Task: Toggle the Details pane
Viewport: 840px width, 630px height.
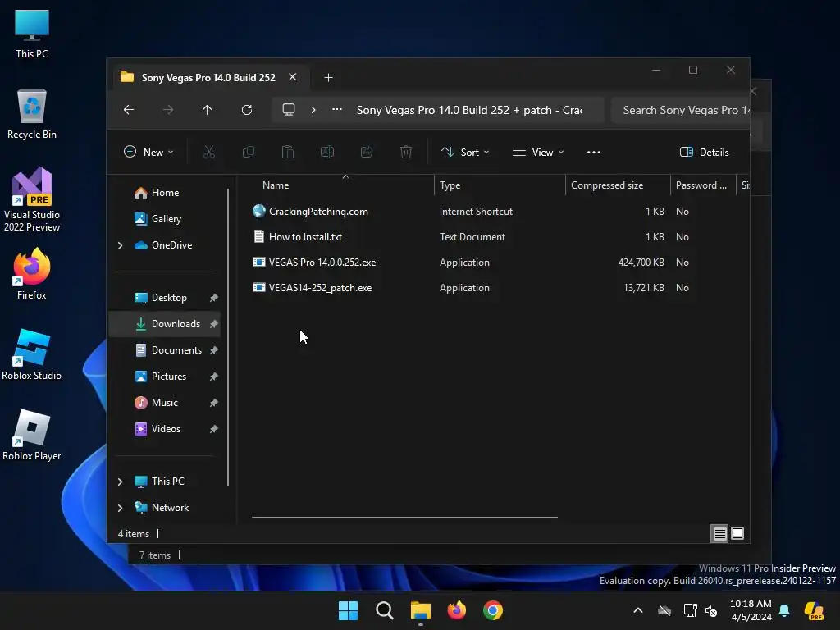Action: tap(704, 152)
